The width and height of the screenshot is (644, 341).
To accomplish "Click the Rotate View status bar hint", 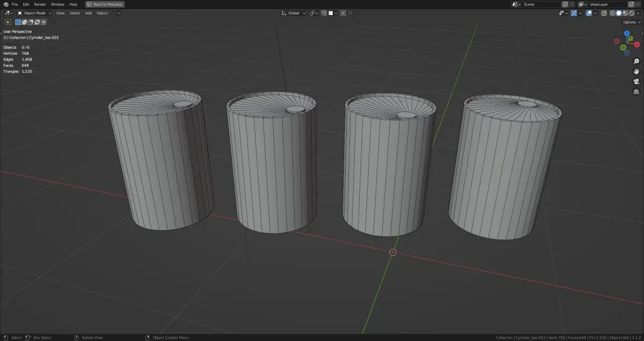I will [88, 338].
